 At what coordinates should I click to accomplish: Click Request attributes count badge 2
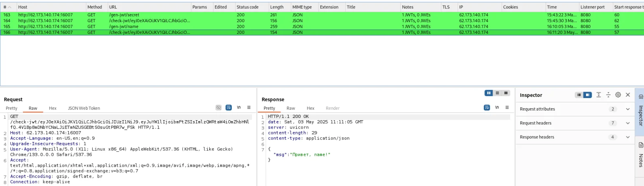coord(613,109)
